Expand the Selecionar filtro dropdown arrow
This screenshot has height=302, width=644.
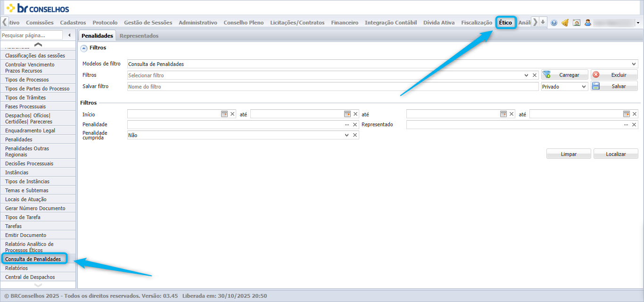tap(526, 75)
